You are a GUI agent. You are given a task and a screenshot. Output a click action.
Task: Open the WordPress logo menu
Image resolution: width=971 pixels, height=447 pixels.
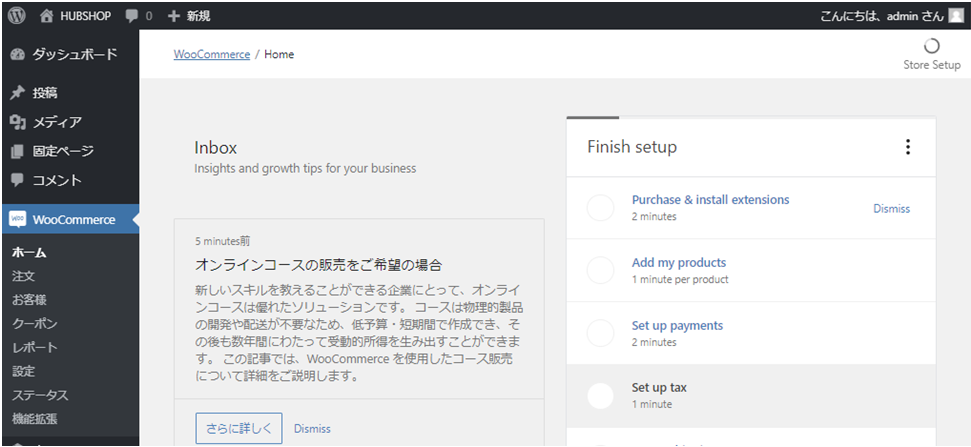click(x=17, y=16)
